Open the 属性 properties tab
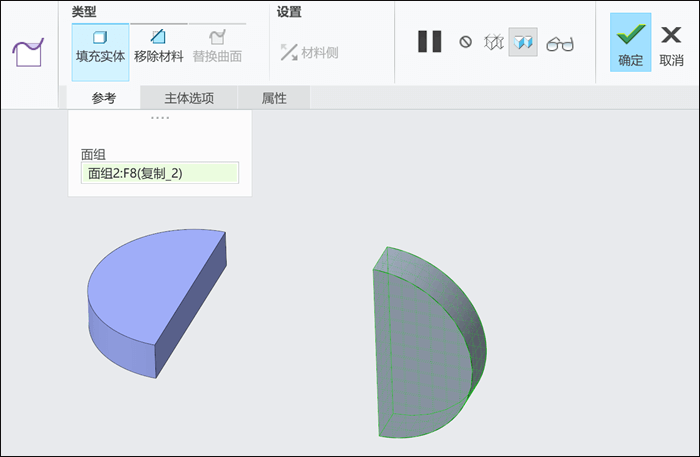 point(274,98)
